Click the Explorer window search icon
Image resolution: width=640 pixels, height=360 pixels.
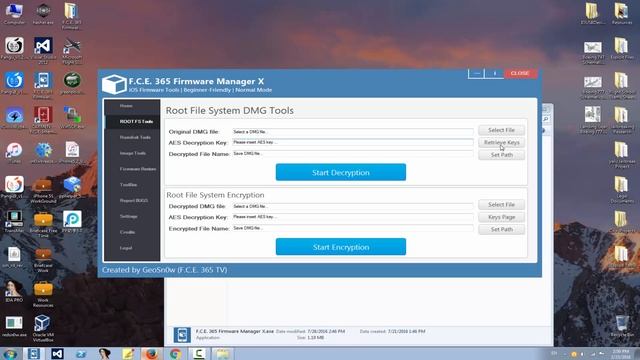tap(546, 119)
